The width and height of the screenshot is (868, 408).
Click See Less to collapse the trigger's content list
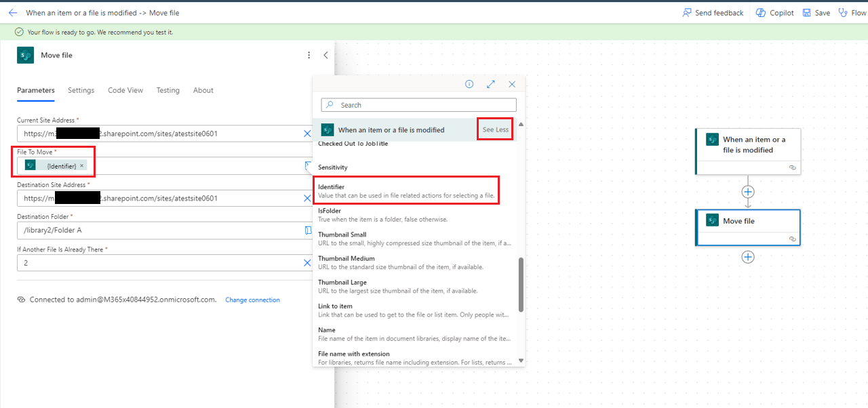(x=494, y=129)
